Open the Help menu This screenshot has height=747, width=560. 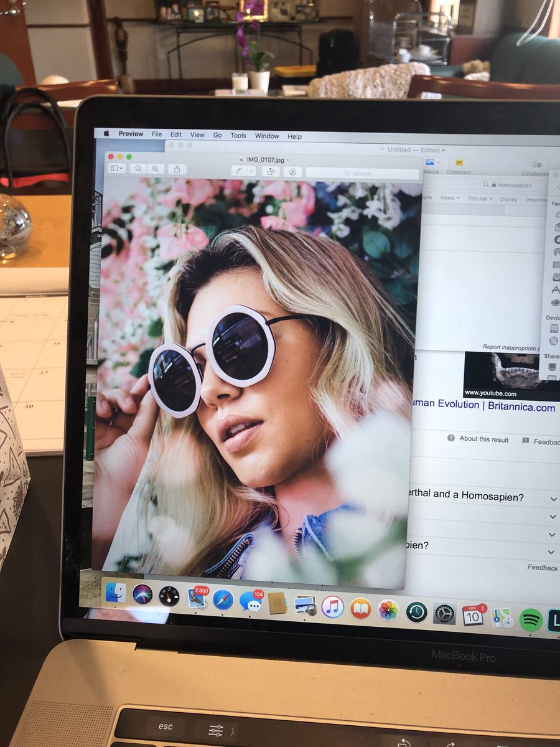tap(294, 137)
